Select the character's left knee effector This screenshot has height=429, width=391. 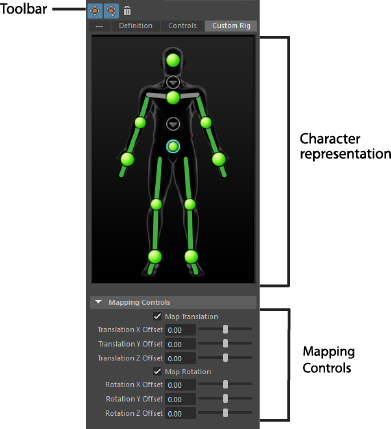pos(190,204)
